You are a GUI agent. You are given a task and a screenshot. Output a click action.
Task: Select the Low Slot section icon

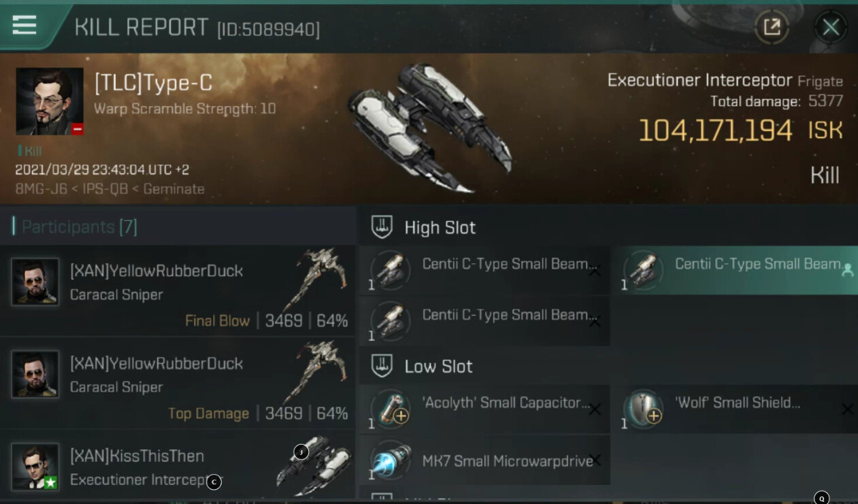[382, 366]
